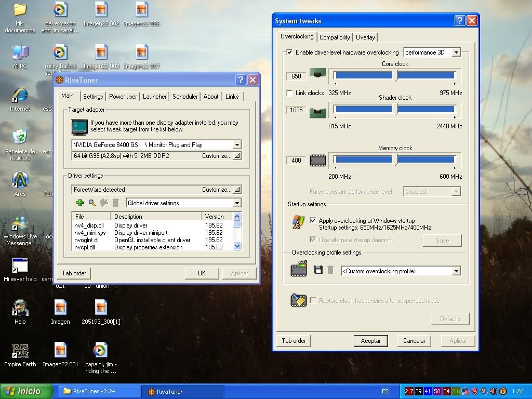
Task: Go to the Launcher tab
Action: [x=154, y=96]
